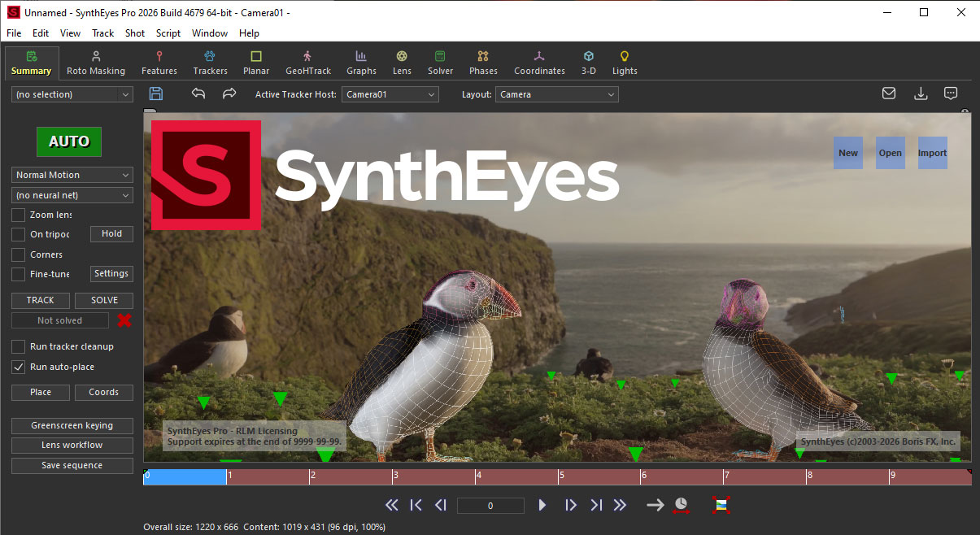
Task: Click the image fit-to-frame icon
Action: [x=721, y=505]
